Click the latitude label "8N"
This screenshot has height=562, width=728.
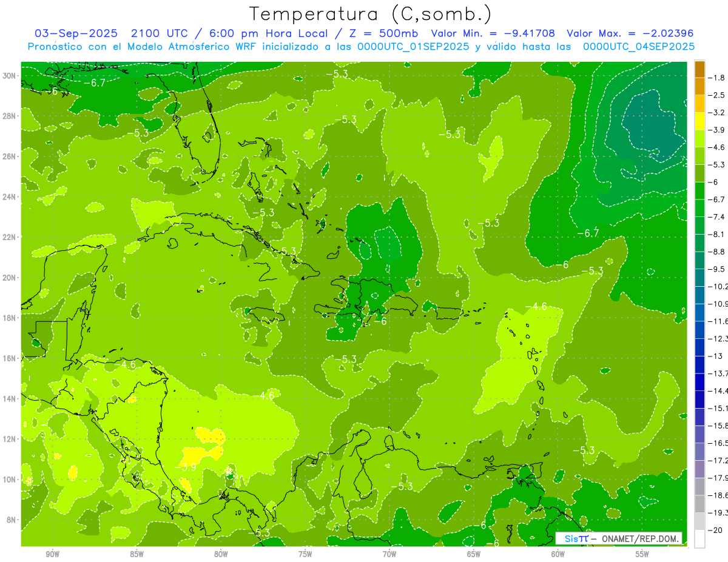click(12, 520)
